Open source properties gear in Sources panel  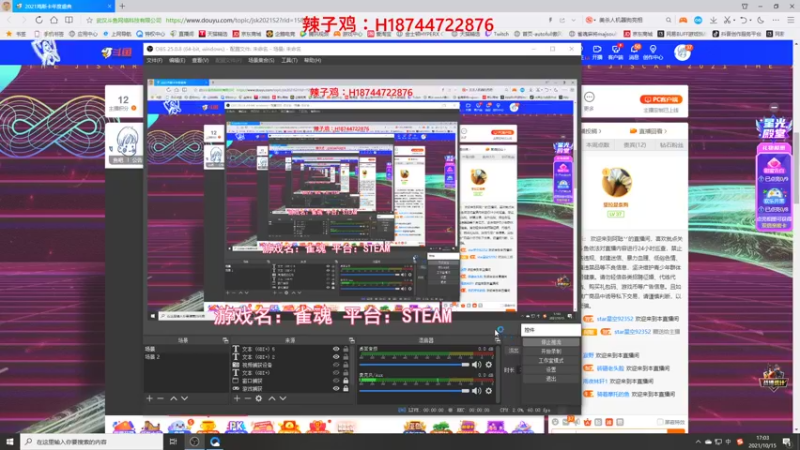point(259,398)
